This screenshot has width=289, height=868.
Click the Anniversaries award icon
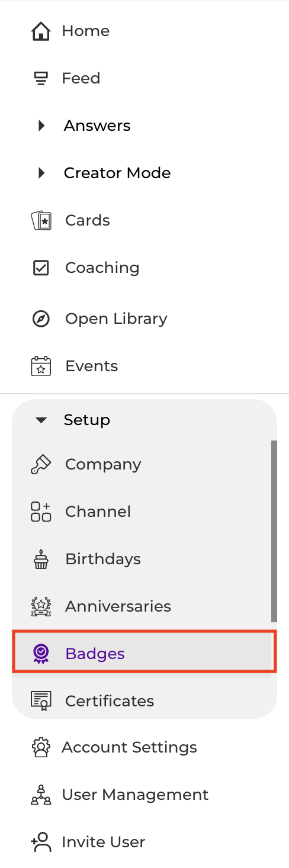click(41, 606)
